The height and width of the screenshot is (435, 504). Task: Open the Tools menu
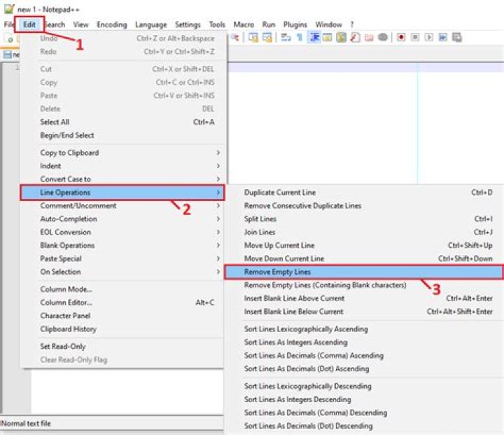[x=217, y=25]
